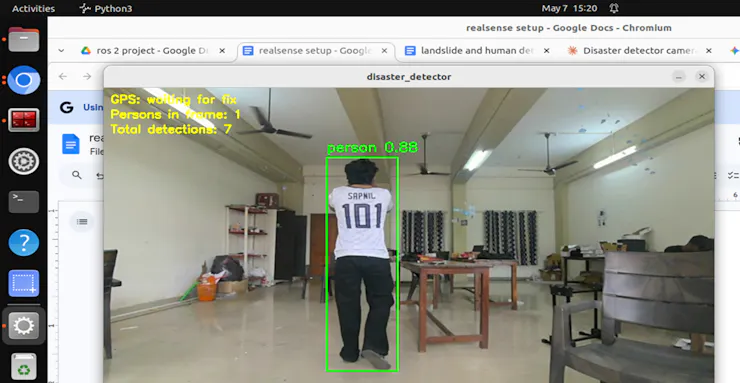The image size is (740, 383).
Task: Open the gear-with-play icon in the dock
Action: [x=24, y=161]
